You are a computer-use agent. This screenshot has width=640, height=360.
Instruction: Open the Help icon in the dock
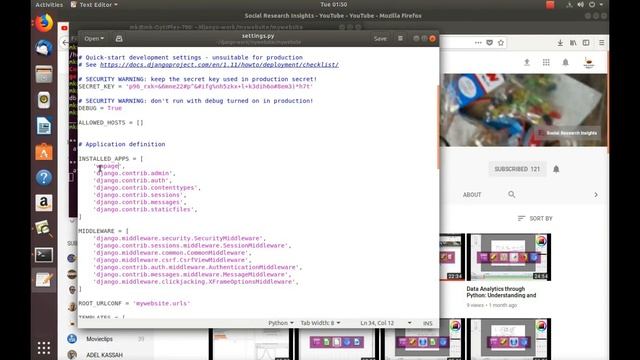pos(44,178)
